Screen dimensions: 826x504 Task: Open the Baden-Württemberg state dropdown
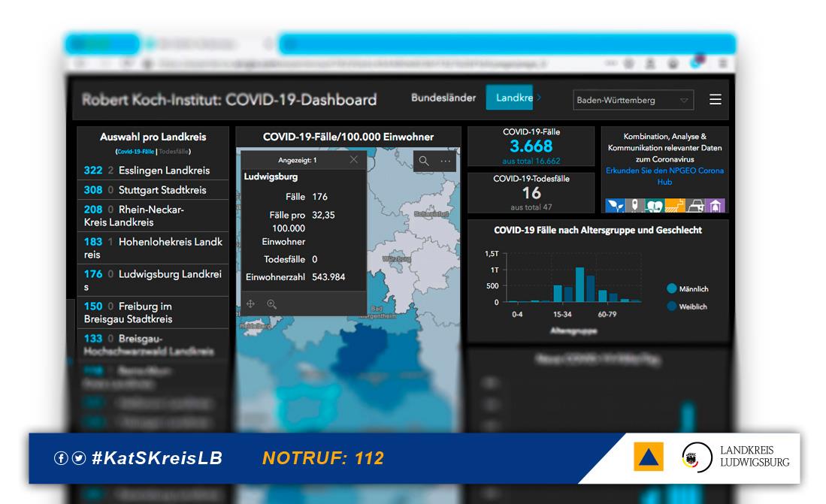[x=633, y=100]
